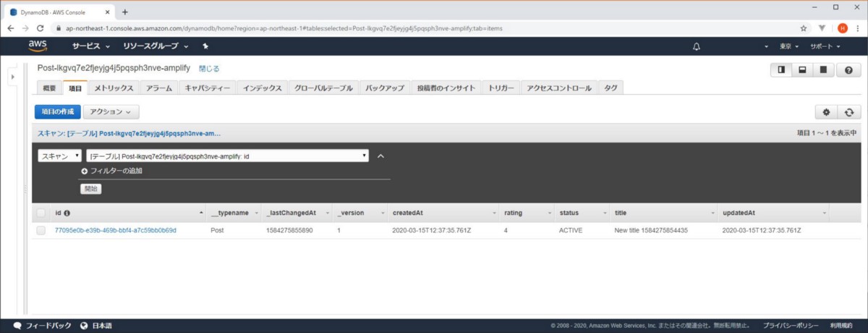Viewport: 868px width, 333px height.
Task: Click the AWS logo home icon
Action: point(38,46)
